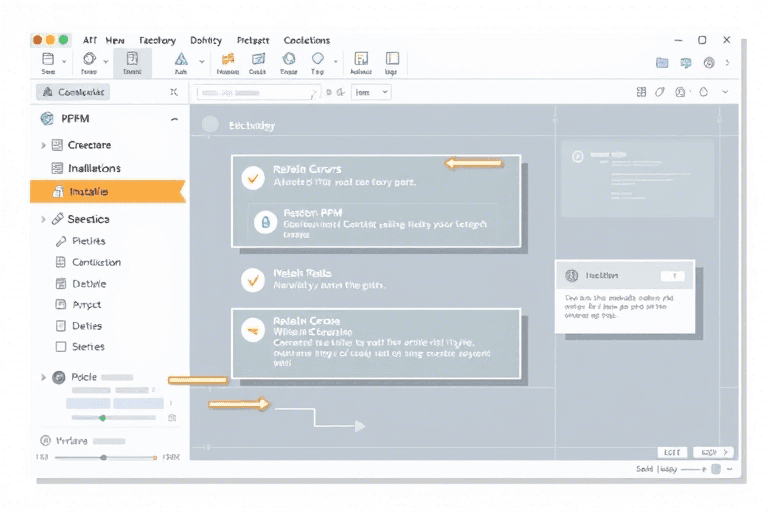This screenshot has width=768, height=512.
Task: Click the globe icon beside PPFM in sidebar
Action: pyautogui.click(x=46, y=118)
